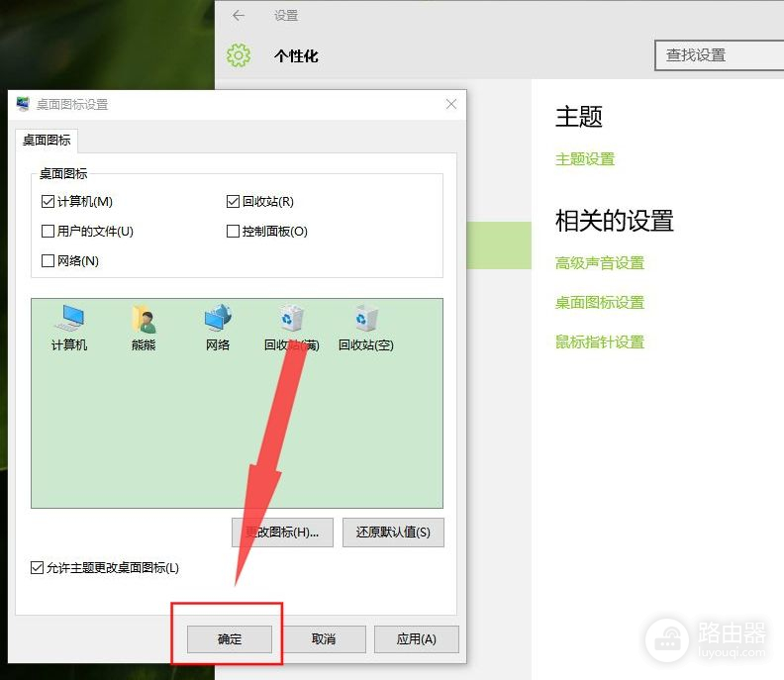Toggle 允许主题更改桌面图标(L) checkbox
784x680 pixels.
[x=38, y=568]
